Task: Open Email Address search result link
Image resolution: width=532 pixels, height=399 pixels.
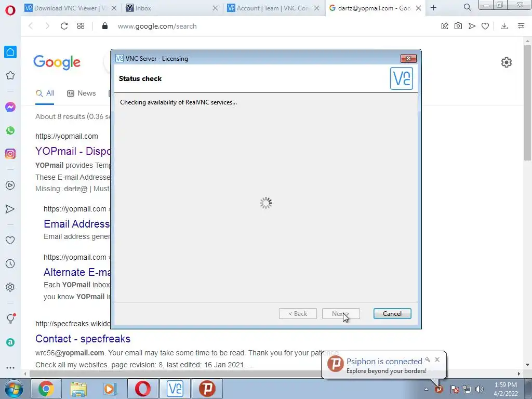Action: (x=77, y=224)
